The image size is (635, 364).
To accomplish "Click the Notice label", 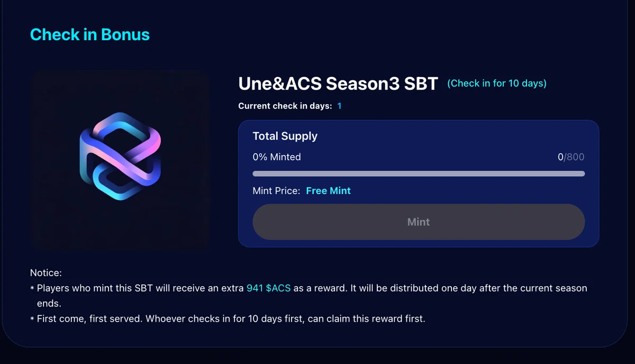I will pyautogui.click(x=46, y=273).
